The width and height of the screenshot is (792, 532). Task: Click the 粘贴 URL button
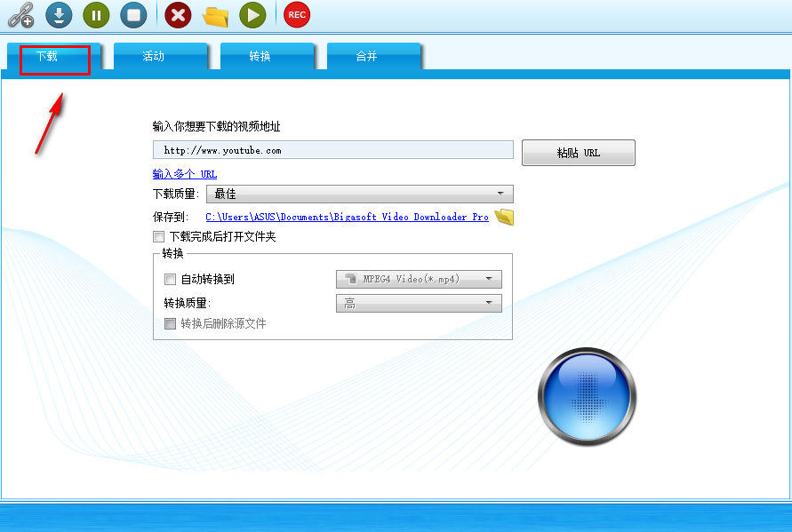[579, 153]
